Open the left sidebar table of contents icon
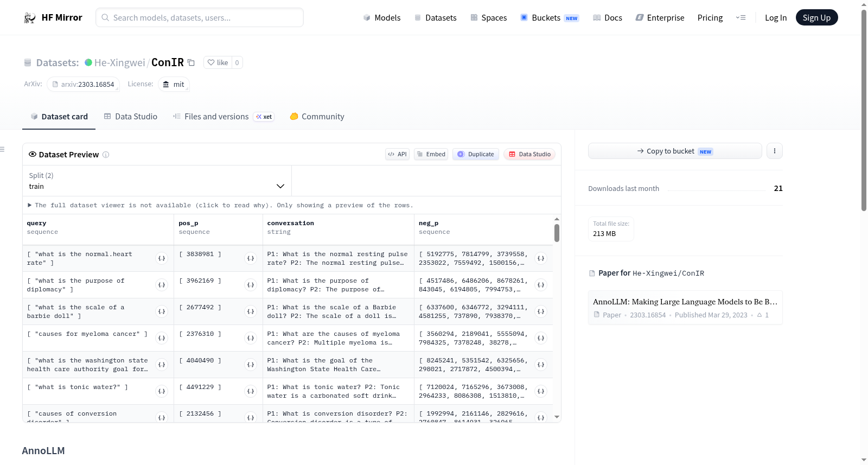The height and width of the screenshot is (465, 868). click(x=2, y=149)
